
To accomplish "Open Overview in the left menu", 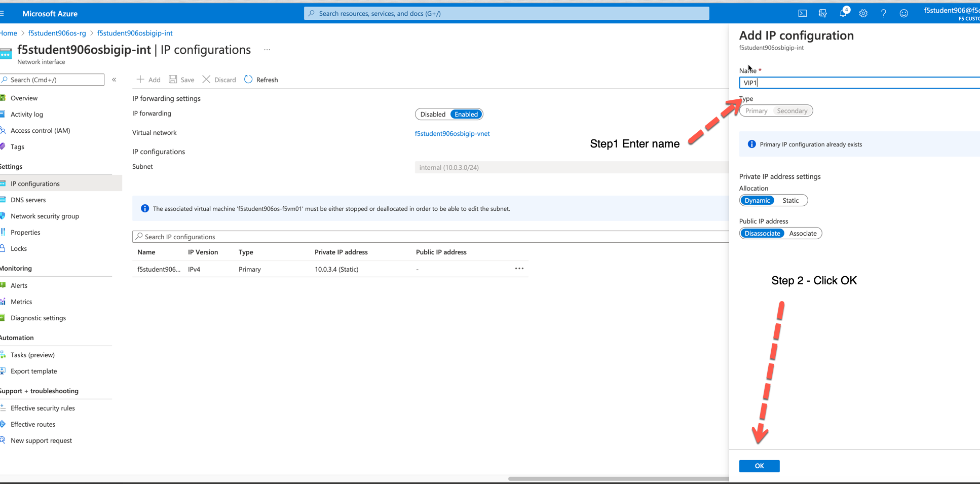I will [x=24, y=98].
